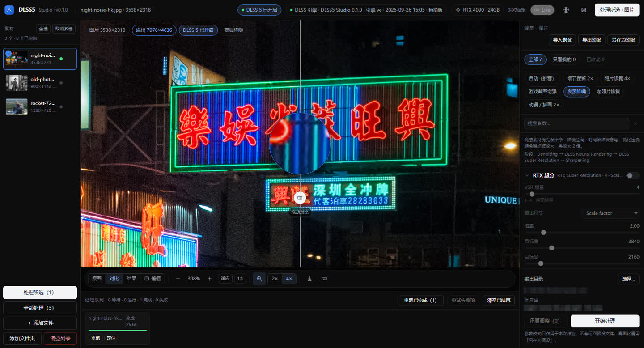Click 全部处理（3）button
The height and width of the screenshot is (348, 644).
tap(40, 308)
